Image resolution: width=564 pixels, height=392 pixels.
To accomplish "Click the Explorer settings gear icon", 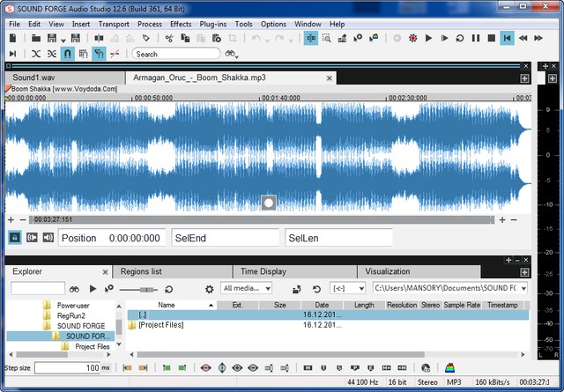I will tap(209, 288).
